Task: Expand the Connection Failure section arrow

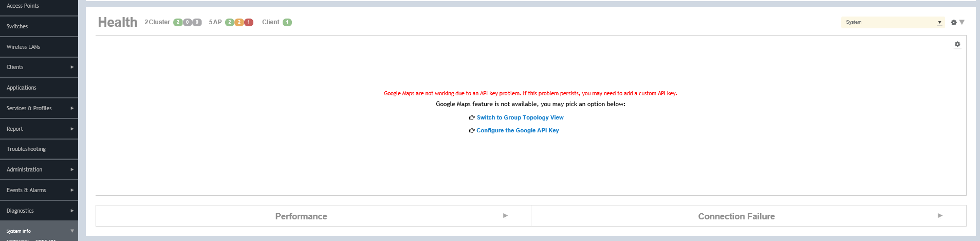Action: [940, 216]
